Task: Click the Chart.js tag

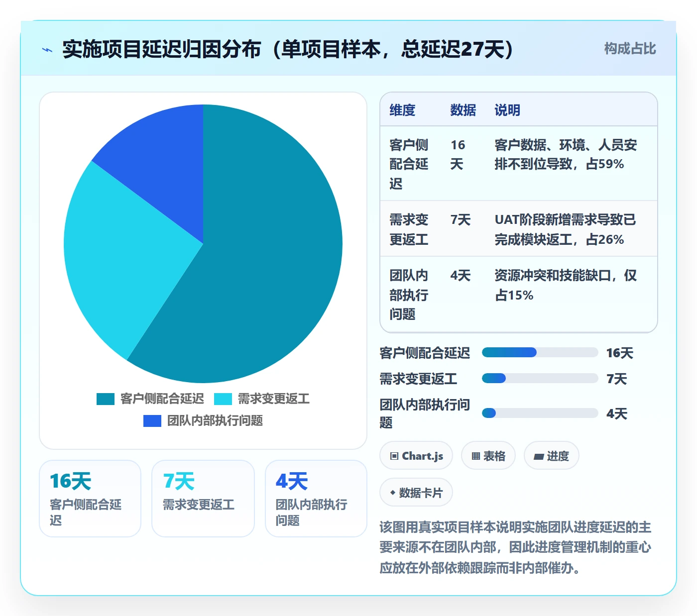Action: (x=416, y=456)
